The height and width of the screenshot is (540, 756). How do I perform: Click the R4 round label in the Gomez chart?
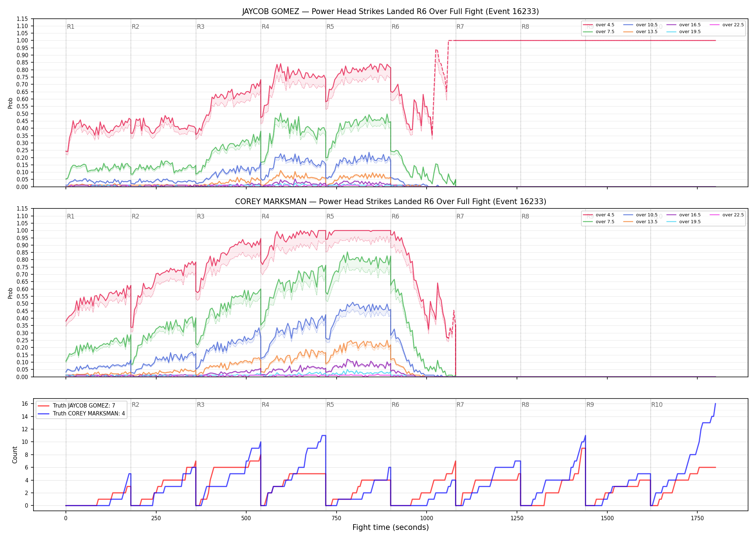pyautogui.click(x=265, y=27)
